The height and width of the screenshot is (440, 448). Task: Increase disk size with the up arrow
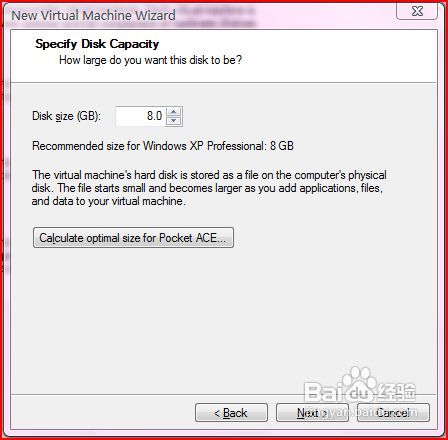tap(173, 112)
